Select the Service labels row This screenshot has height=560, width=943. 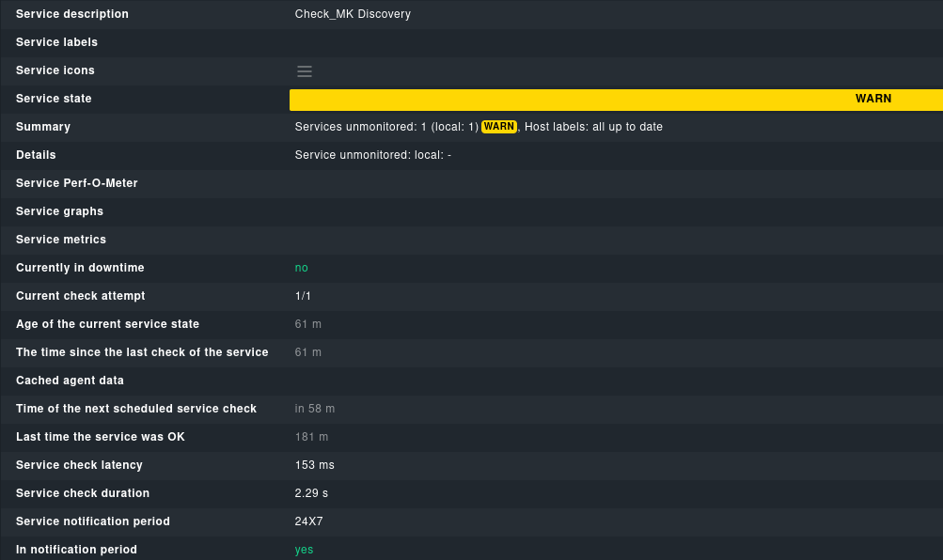click(56, 42)
